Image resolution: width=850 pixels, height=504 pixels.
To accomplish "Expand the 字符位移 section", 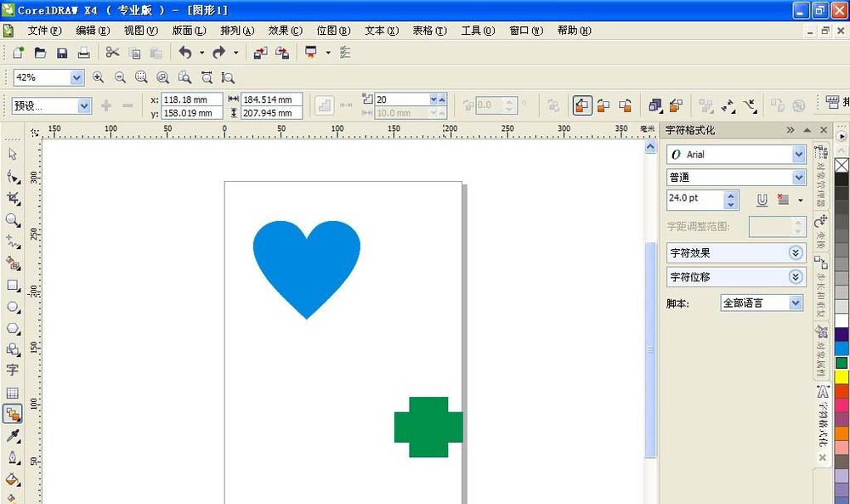I will (796, 277).
